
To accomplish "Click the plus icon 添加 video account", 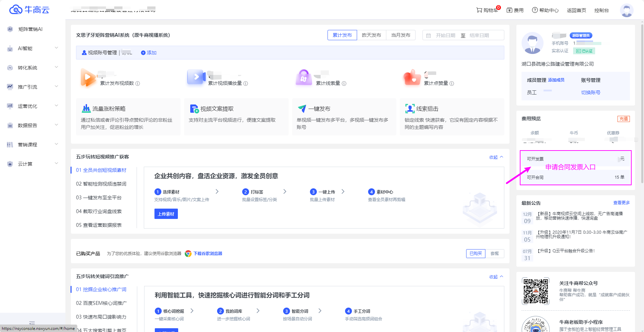I will pyautogui.click(x=143, y=53).
